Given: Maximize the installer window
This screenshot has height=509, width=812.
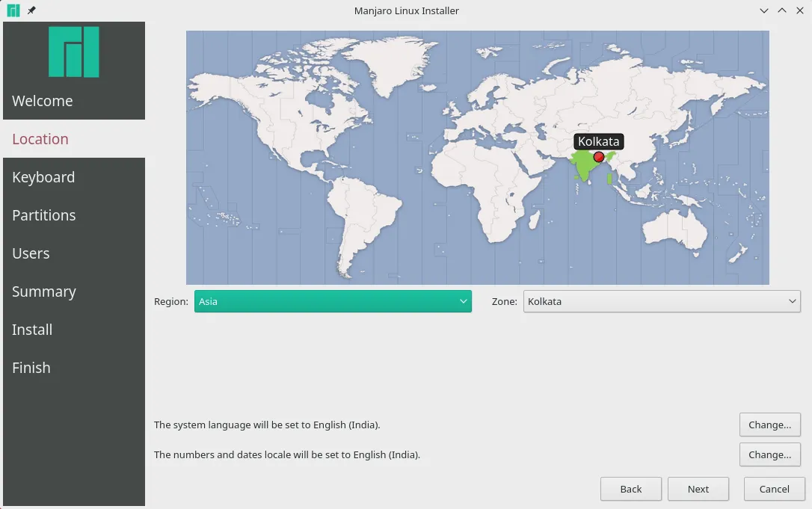Looking at the screenshot, I should (782, 10).
